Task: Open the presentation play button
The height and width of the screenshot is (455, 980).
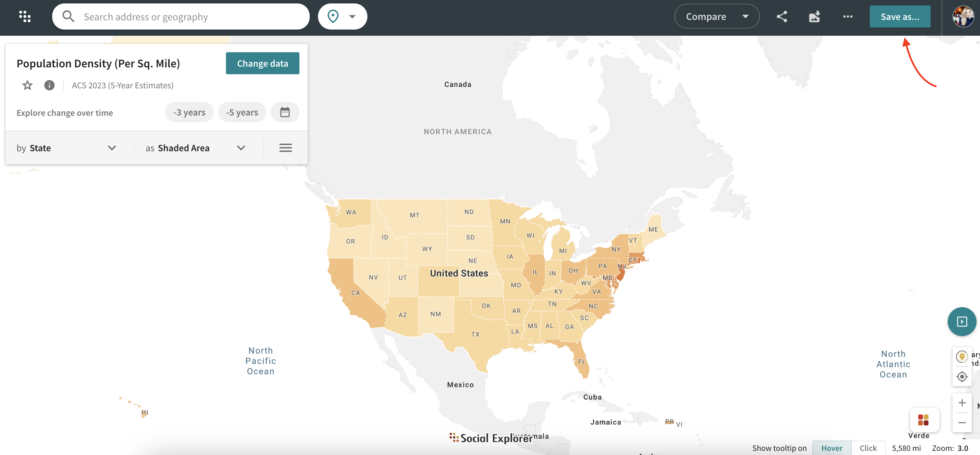Action: click(961, 321)
